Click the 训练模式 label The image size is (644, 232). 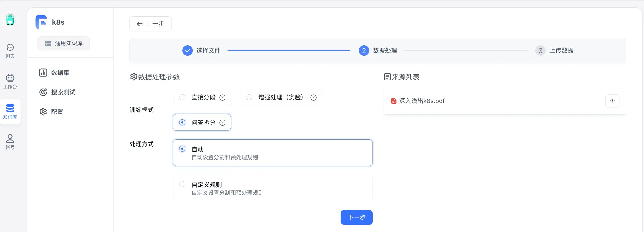pos(142,110)
